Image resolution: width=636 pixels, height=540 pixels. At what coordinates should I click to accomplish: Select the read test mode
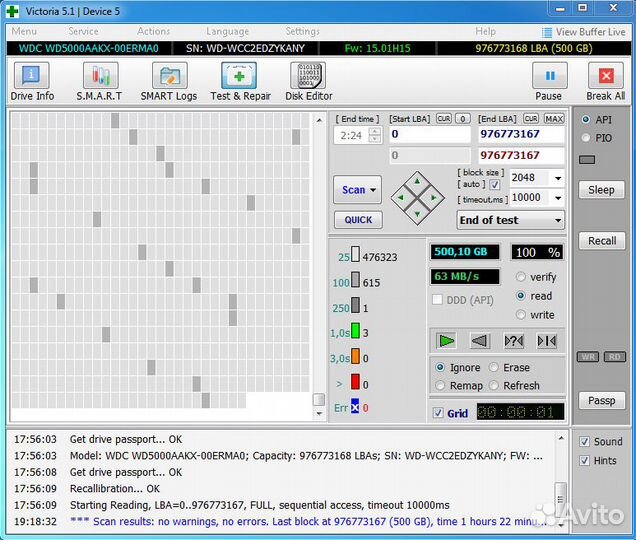tap(521, 296)
